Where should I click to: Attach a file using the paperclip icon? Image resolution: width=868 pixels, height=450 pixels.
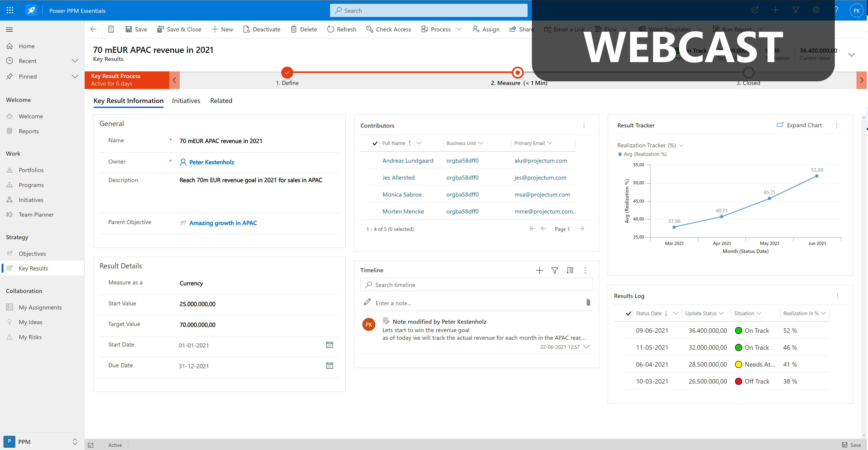pyautogui.click(x=588, y=302)
